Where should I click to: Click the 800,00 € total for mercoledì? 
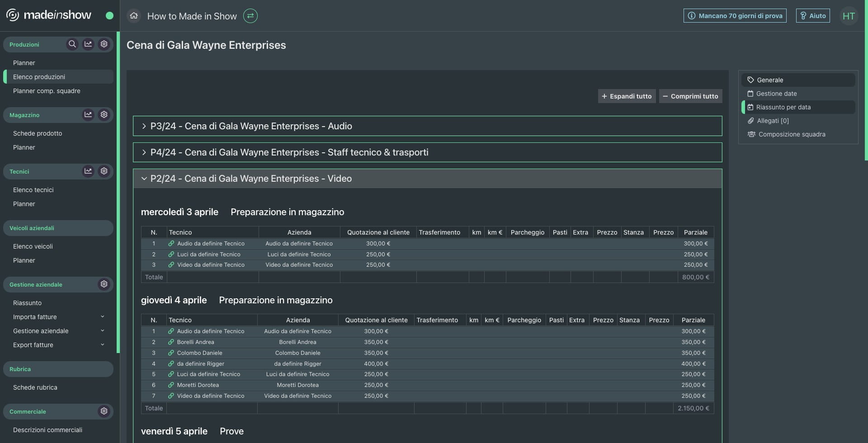click(x=696, y=277)
